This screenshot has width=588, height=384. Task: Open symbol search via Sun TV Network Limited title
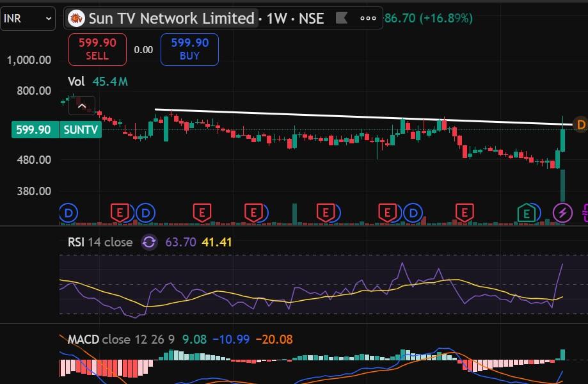point(171,18)
